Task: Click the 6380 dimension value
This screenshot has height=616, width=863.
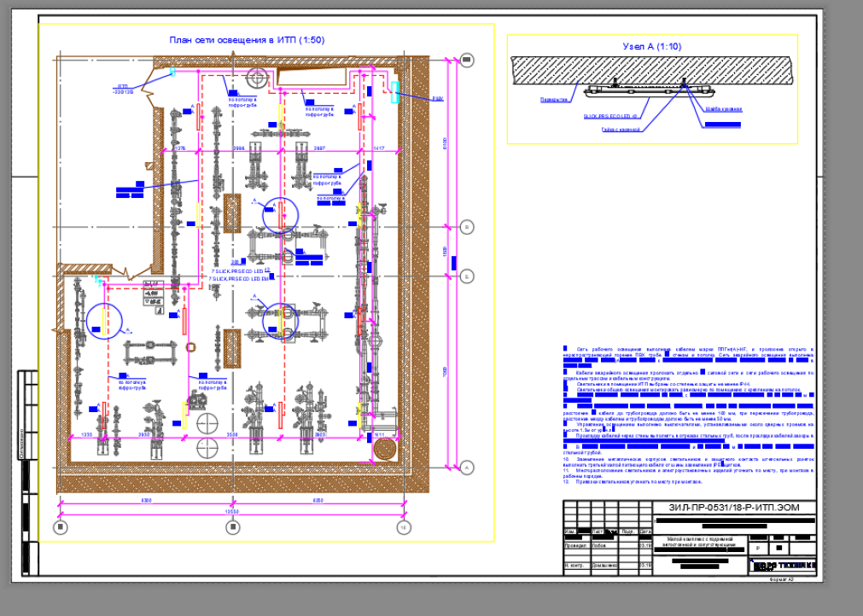Action: (147, 501)
